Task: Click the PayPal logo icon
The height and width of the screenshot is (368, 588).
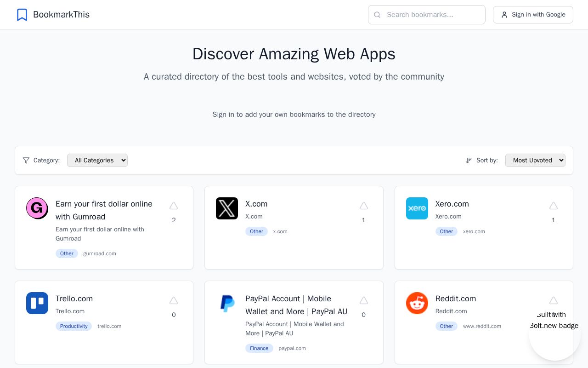Action: click(227, 303)
